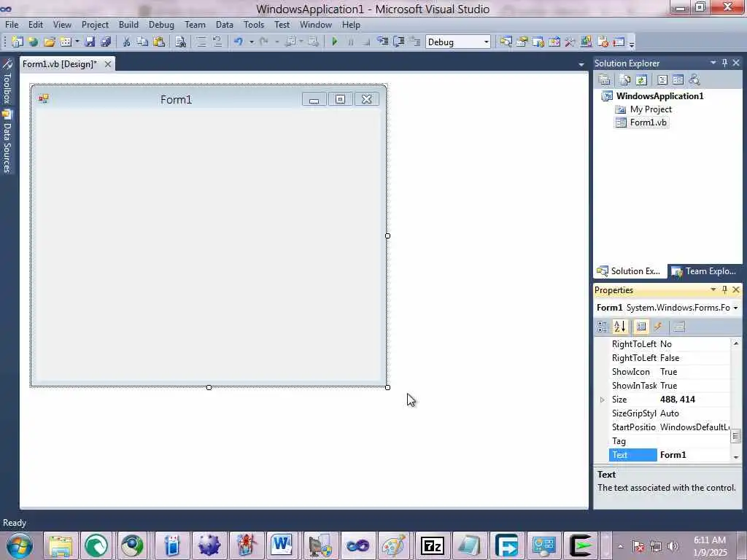This screenshot has width=747, height=560.
Task: Click the New Project toolbar icon
Action: pos(18,42)
